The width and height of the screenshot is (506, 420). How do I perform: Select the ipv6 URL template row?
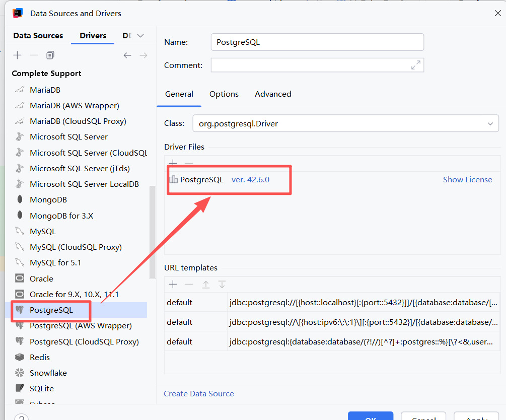click(332, 322)
